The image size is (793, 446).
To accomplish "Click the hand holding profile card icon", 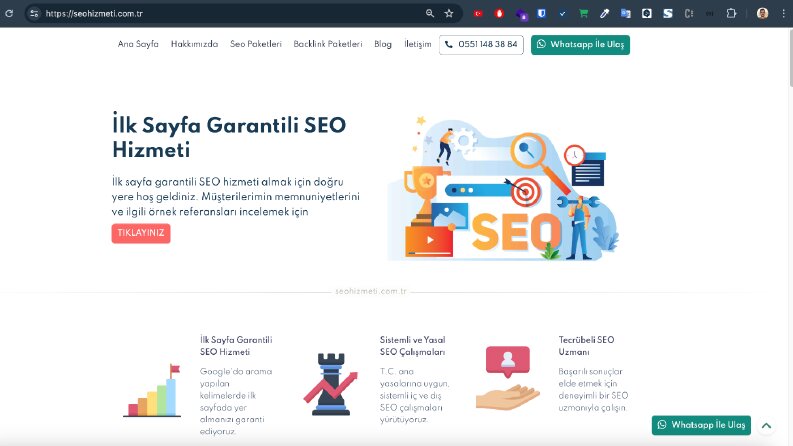I will tap(508, 378).
